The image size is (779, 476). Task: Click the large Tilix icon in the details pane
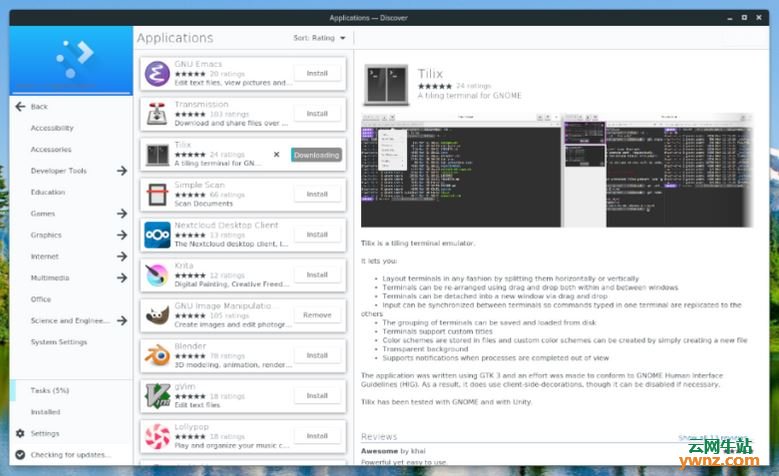coord(386,84)
